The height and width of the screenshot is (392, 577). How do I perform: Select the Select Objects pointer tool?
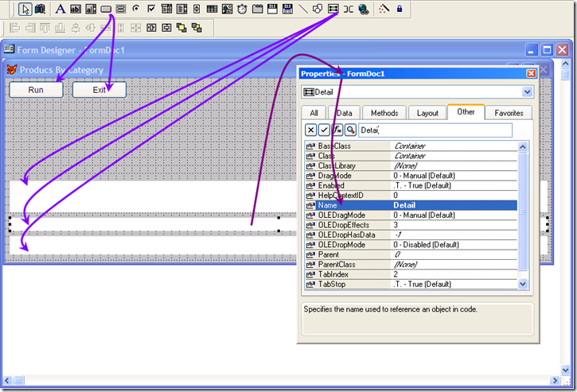25,9
